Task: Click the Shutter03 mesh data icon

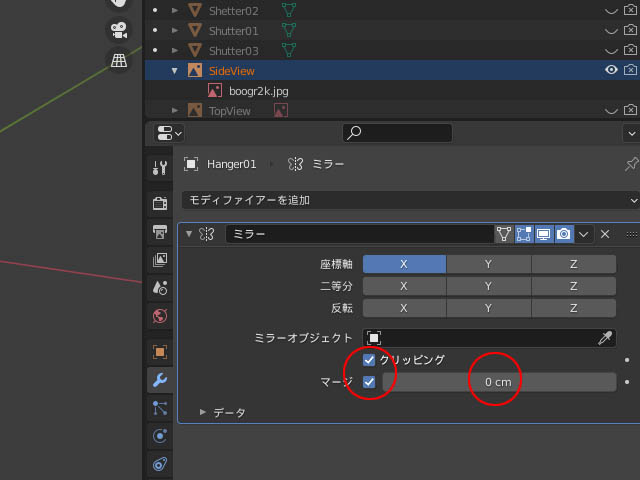Action: 289,51
